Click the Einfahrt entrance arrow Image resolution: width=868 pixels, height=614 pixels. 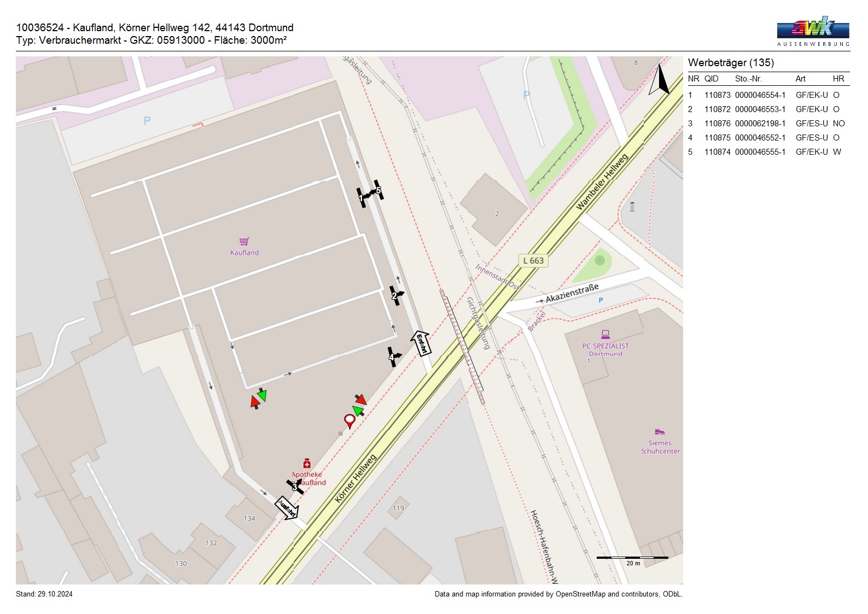pyautogui.click(x=421, y=343)
